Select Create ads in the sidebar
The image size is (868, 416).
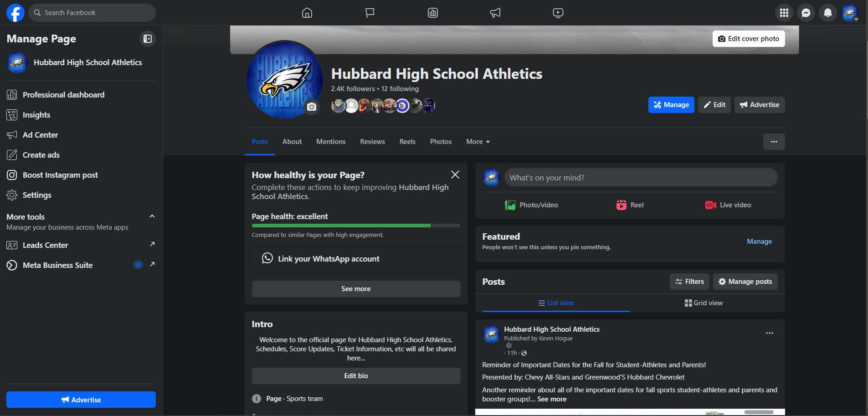coord(81,155)
